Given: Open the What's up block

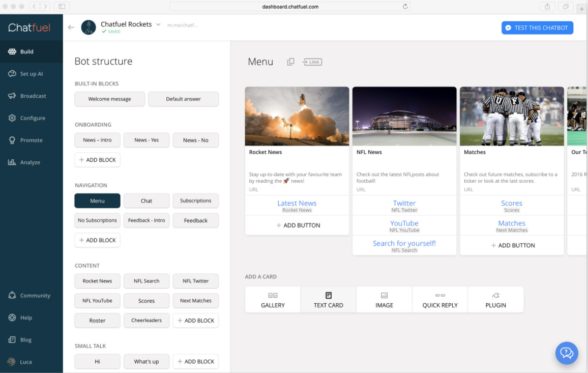Looking at the screenshot, I should pyautogui.click(x=146, y=361).
